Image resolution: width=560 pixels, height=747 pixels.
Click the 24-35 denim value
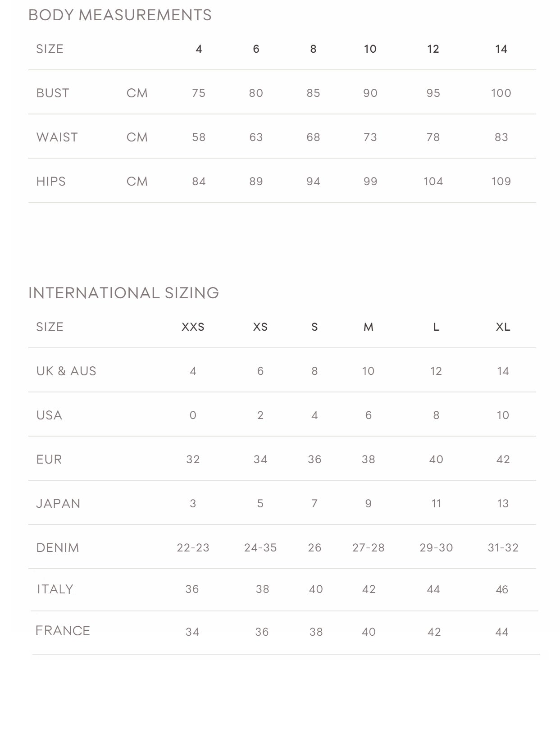pos(260,547)
